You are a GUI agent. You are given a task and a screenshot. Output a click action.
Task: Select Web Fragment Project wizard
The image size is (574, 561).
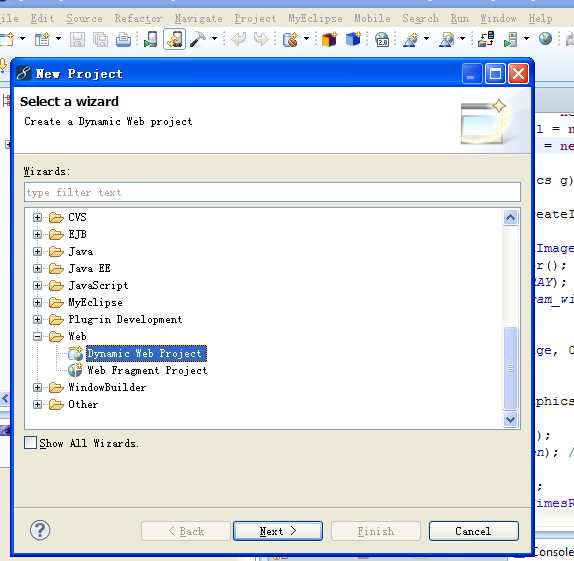point(147,370)
